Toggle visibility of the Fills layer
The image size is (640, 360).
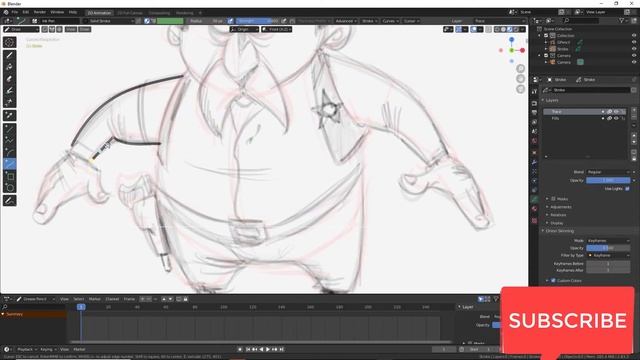pos(616,118)
